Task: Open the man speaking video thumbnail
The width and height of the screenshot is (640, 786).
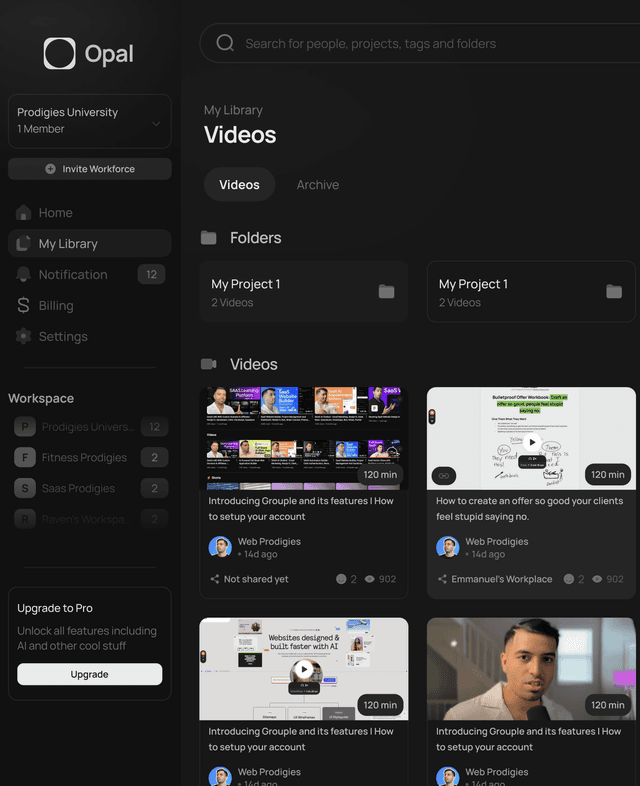Action: point(531,669)
